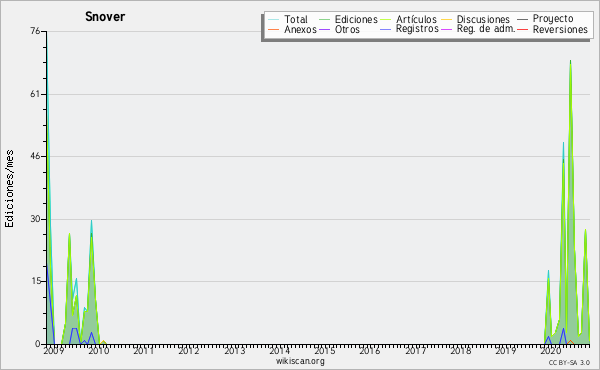600x370 pixels.
Task: Select the 'Registros' legend entry
Action: pos(417,29)
